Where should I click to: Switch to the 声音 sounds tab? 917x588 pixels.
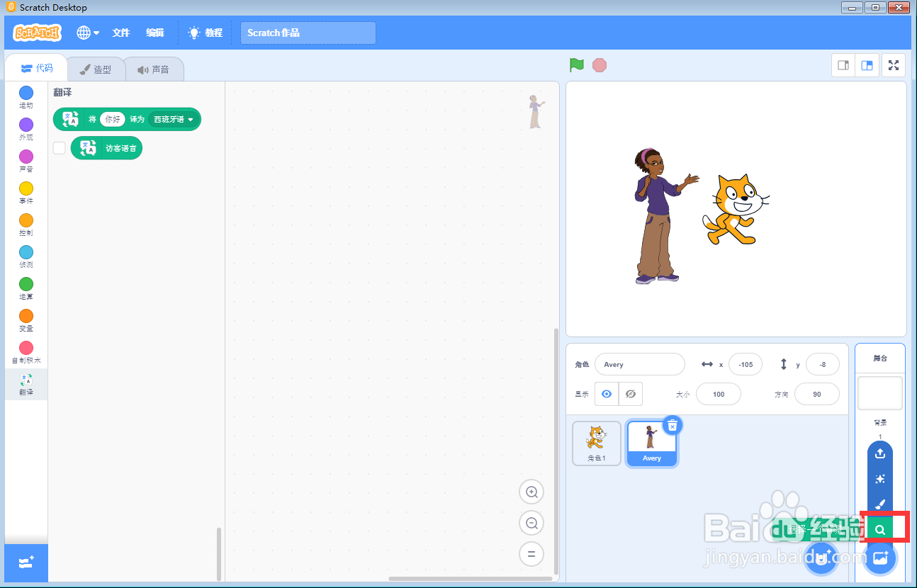click(x=154, y=69)
